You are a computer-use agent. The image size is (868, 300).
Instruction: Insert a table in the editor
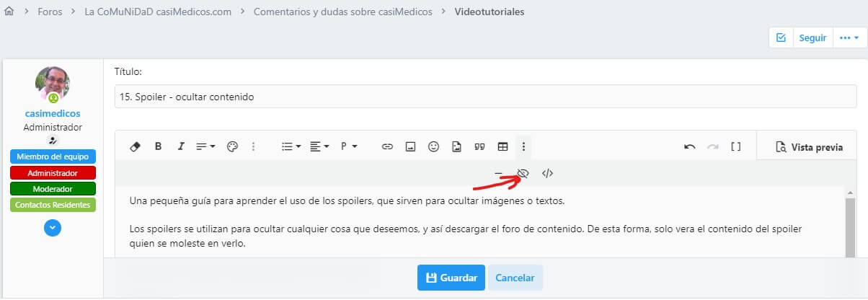[x=502, y=146]
